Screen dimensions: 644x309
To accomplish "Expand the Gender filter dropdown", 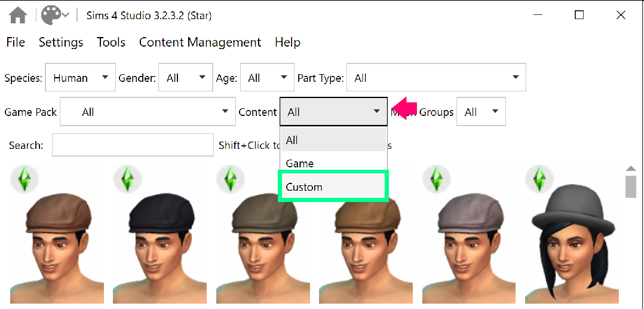I will 186,77.
